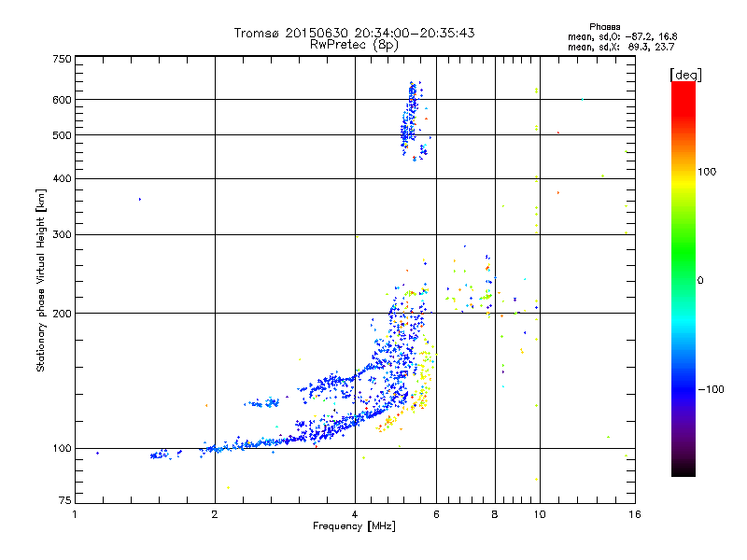The width and height of the screenshot is (747, 560).
Task: Click the y-axis tick label '300'
Action: click(62, 234)
